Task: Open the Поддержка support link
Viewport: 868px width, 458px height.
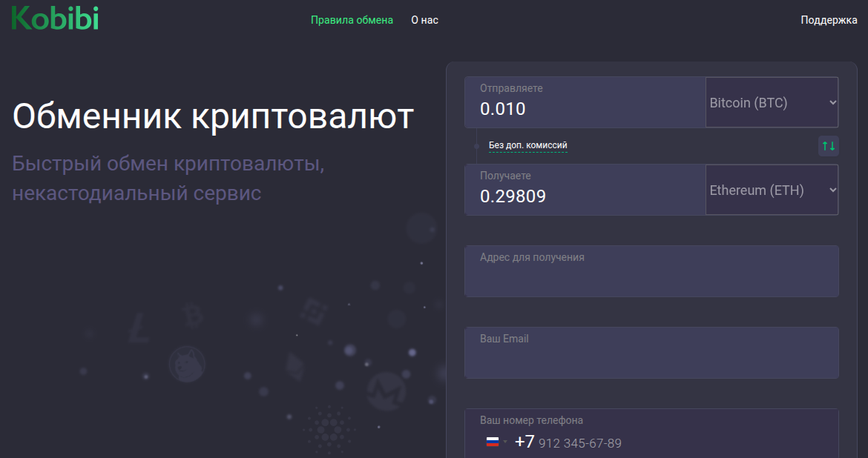Action: (x=829, y=20)
